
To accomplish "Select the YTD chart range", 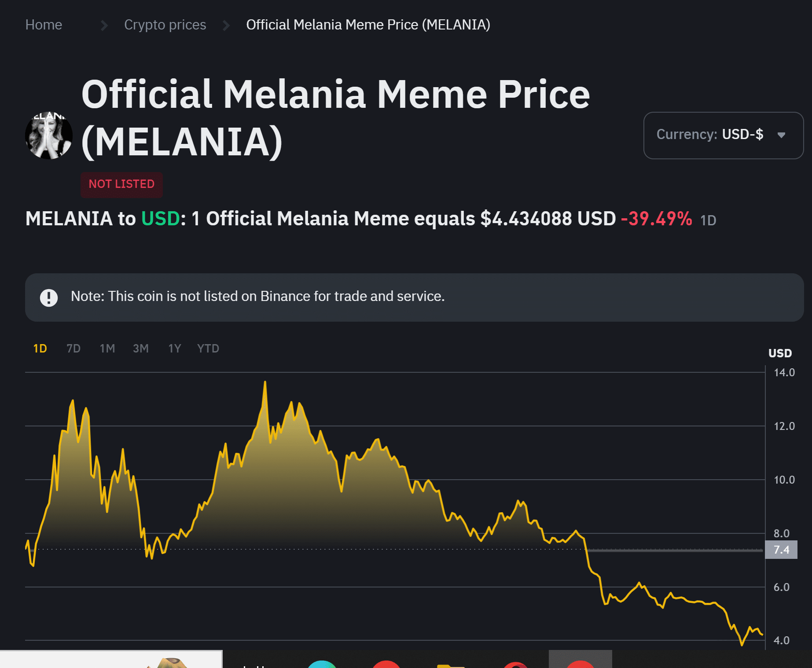I will 208,349.
